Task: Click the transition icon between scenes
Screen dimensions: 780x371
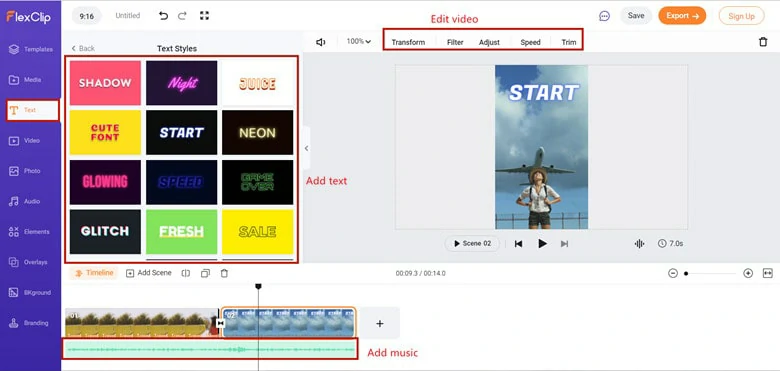Action: [x=220, y=323]
